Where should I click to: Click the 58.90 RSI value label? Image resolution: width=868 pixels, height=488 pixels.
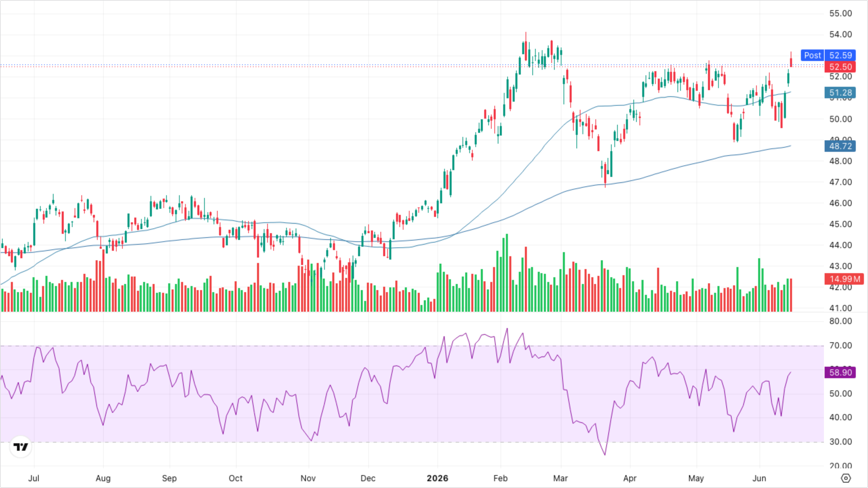pos(840,372)
